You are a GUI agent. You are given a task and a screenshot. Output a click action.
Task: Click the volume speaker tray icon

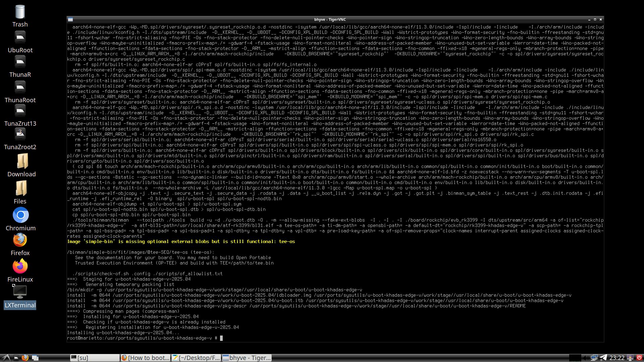(585, 358)
